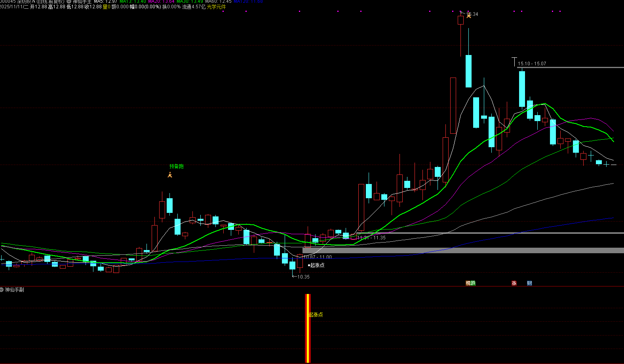Expand the 神仙手副 sub-indicator dropdown
Screen dimensions: 624x364
[x=2, y=290]
